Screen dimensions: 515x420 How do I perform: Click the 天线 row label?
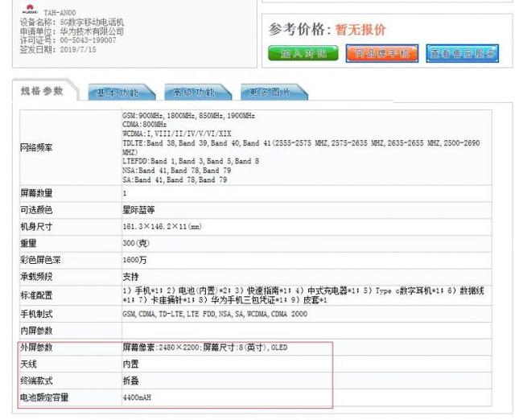[x=28, y=364]
